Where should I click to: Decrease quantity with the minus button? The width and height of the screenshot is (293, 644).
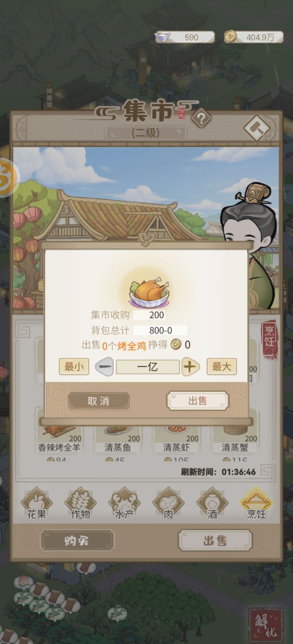point(104,367)
